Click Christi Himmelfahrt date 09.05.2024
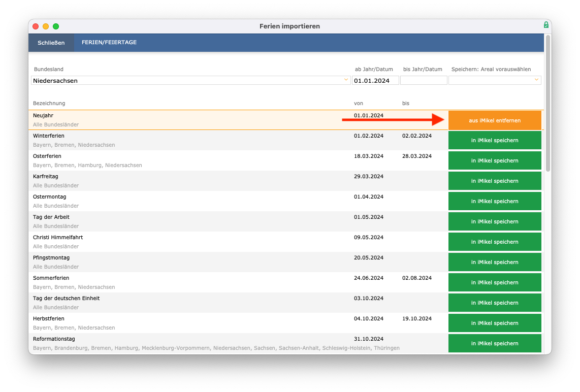Screen dimensions: 580x392 [x=368, y=238]
